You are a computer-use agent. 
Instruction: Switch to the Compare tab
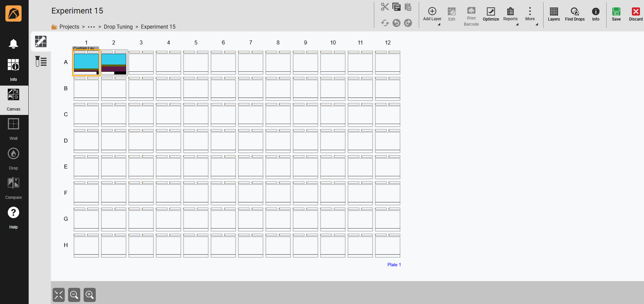click(x=13, y=188)
